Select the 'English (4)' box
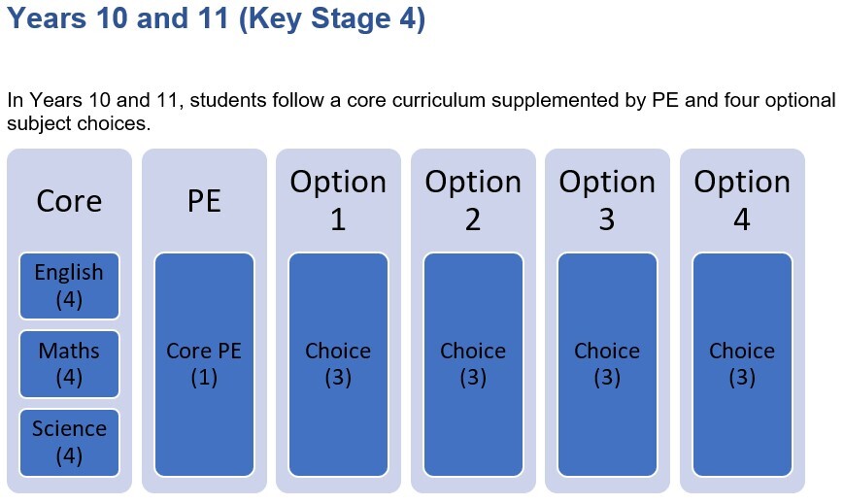The width and height of the screenshot is (844, 504). click(69, 286)
